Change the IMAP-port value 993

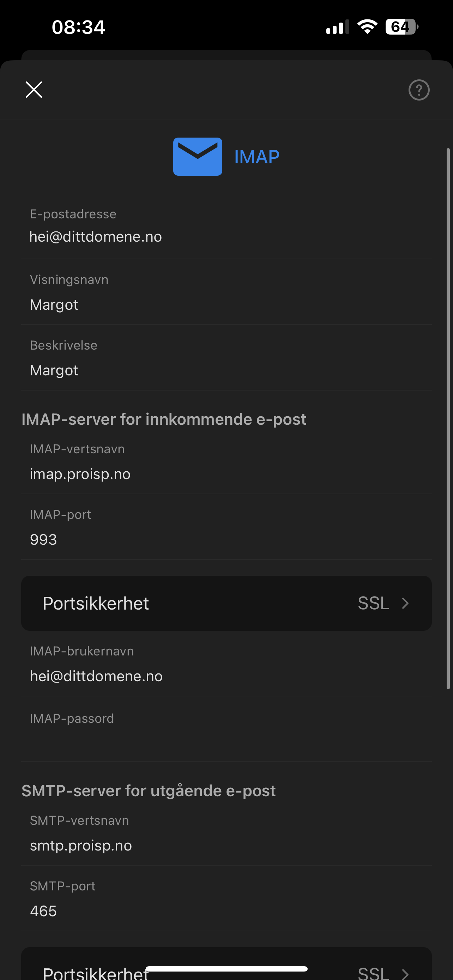pyautogui.click(x=226, y=527)
